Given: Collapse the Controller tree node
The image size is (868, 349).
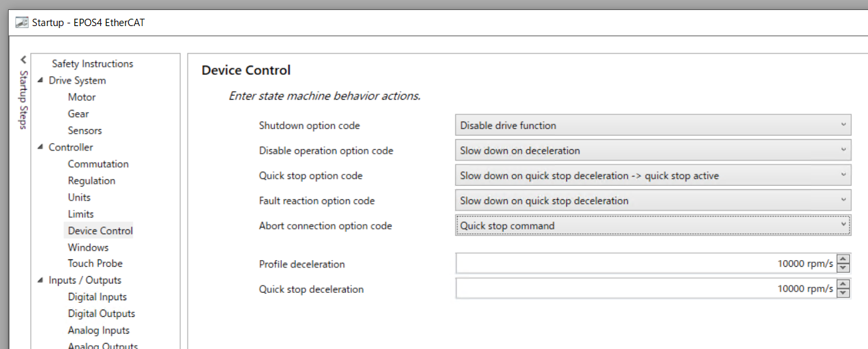Looking at the screenshot, I should tap(40, 148).
